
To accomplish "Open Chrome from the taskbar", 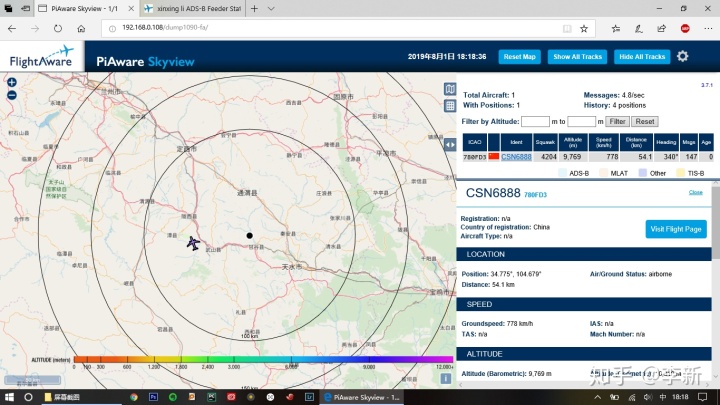I will (x=134, y=397).
